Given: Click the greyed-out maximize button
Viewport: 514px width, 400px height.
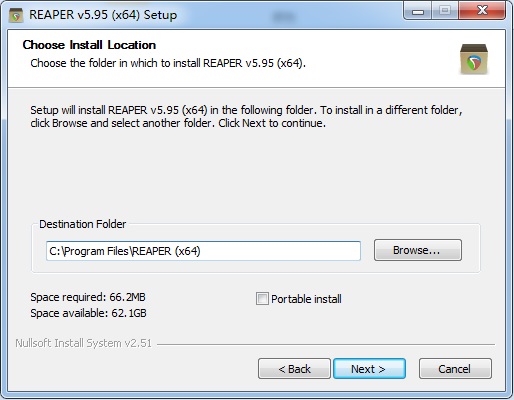Looking at the screenshot, I should point(445,11).
